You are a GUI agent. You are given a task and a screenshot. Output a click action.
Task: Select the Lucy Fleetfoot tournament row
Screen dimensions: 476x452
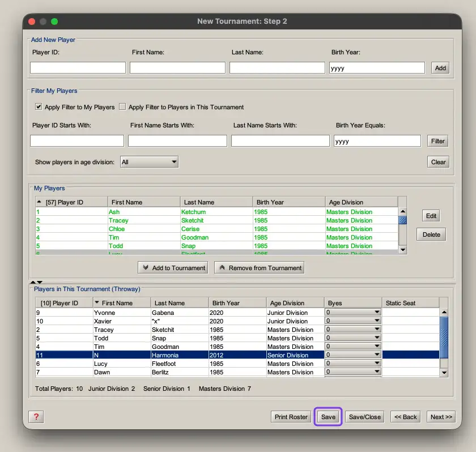(x=237, y=364)
